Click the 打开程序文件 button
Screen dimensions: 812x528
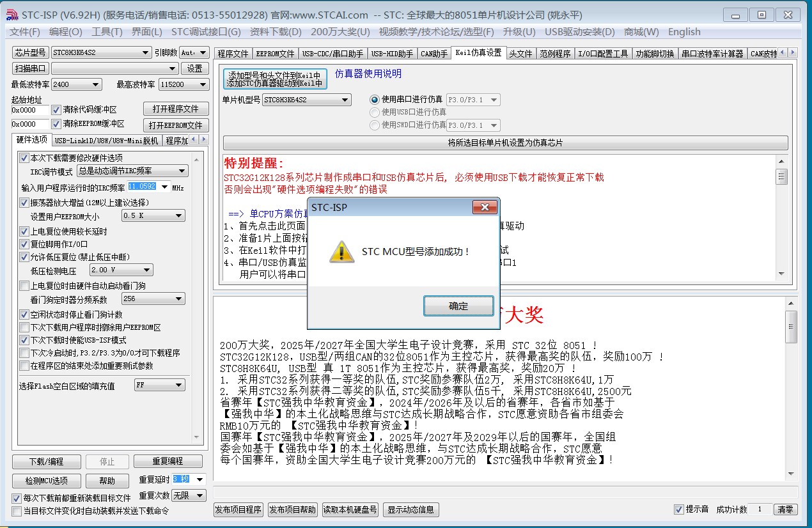(176, 109)
